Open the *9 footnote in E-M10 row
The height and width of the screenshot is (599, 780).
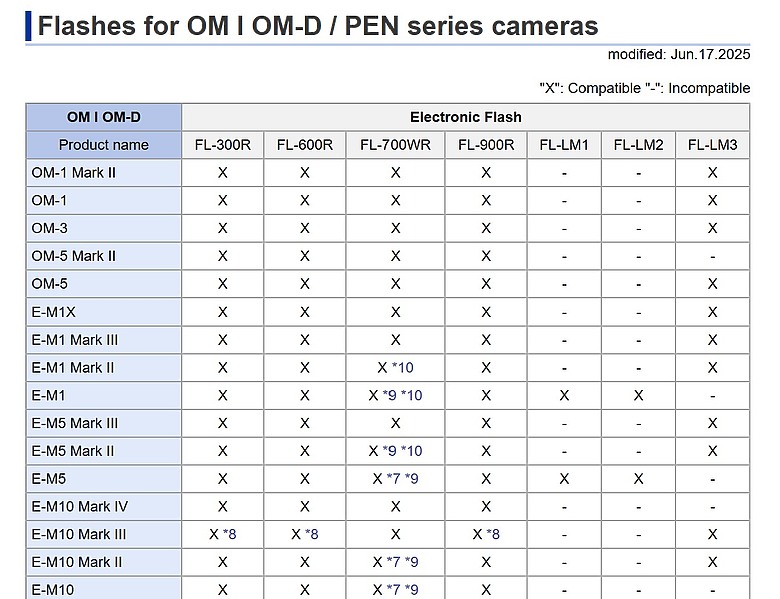tap(411, 590)
